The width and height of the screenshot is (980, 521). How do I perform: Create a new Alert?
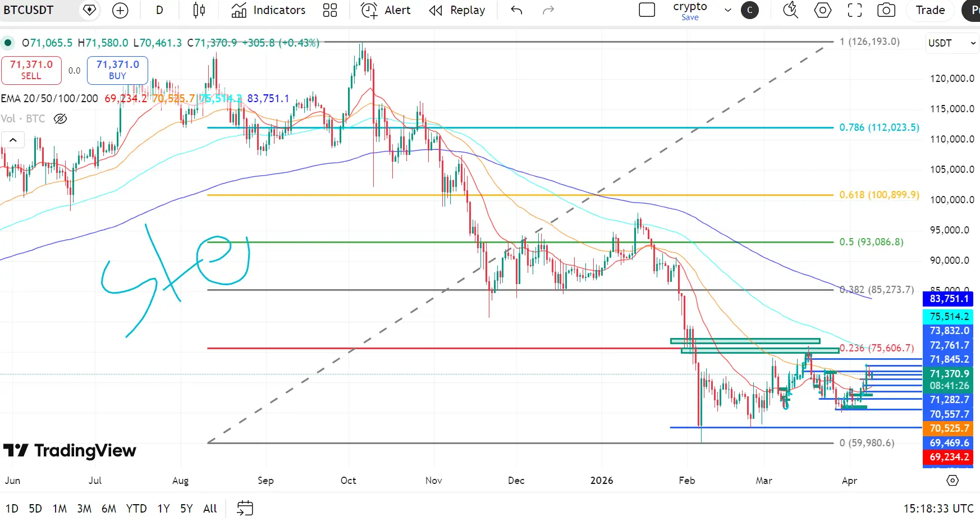point(386,10)
